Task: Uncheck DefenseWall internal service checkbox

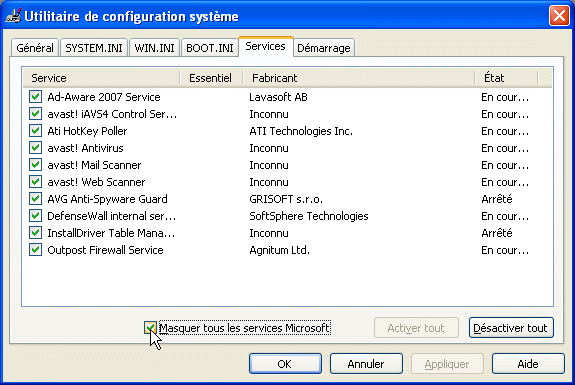Action: [x=35, y=216]
